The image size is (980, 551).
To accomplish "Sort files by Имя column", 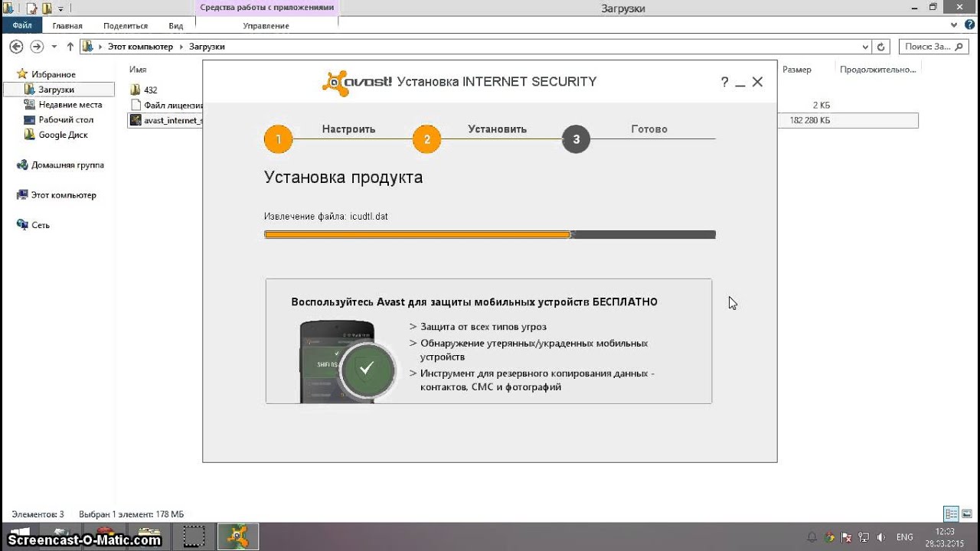I will (138, 69).
